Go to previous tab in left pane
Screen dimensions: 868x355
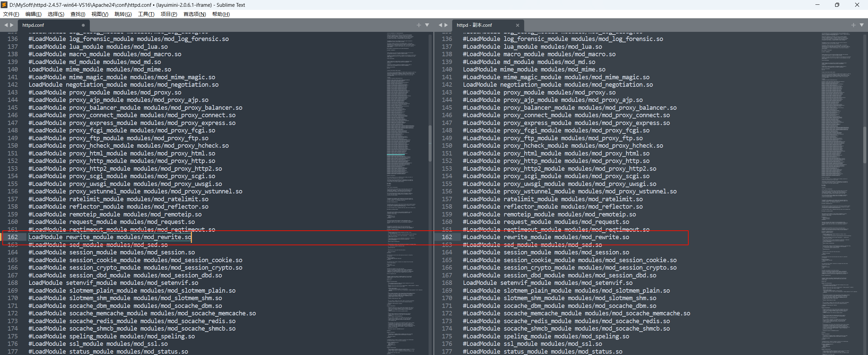pos(6,25)
